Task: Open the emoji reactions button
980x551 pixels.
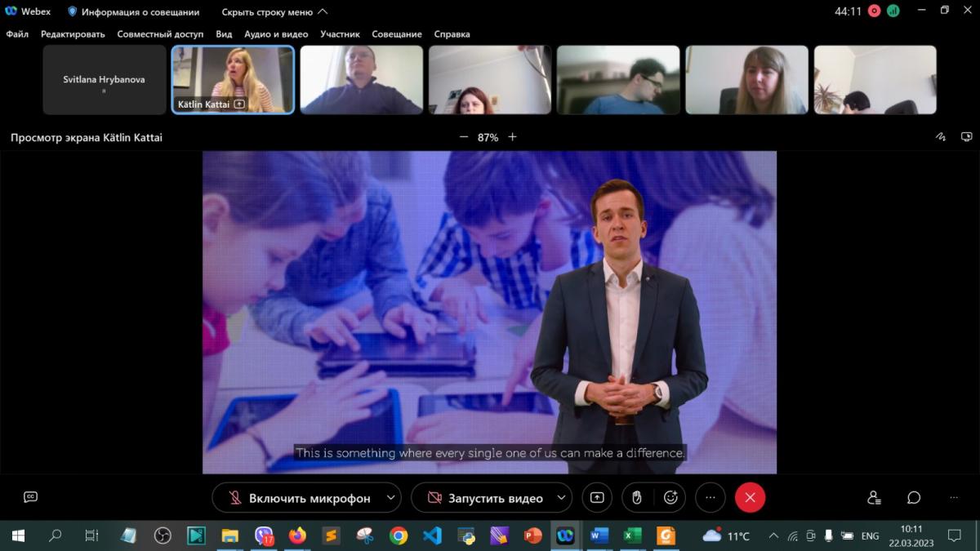Action: coord(670,498)
